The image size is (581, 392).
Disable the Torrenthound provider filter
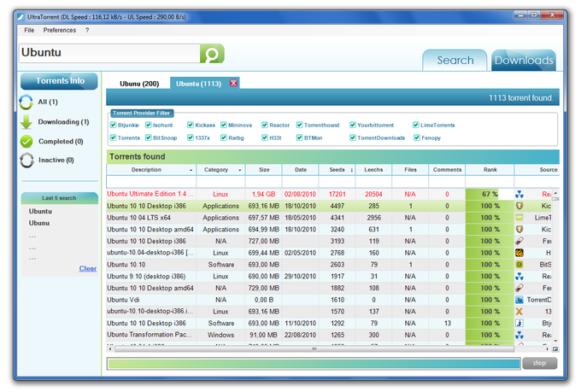pos(299,125)
